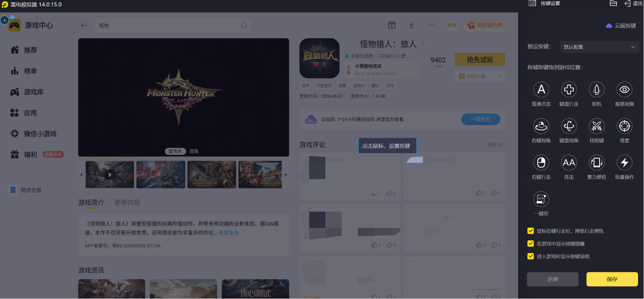The height and width of the screenshot is (299, 644).
Task: Play the first video thumbnail in gallery
Action: click(x=110, y=175)
